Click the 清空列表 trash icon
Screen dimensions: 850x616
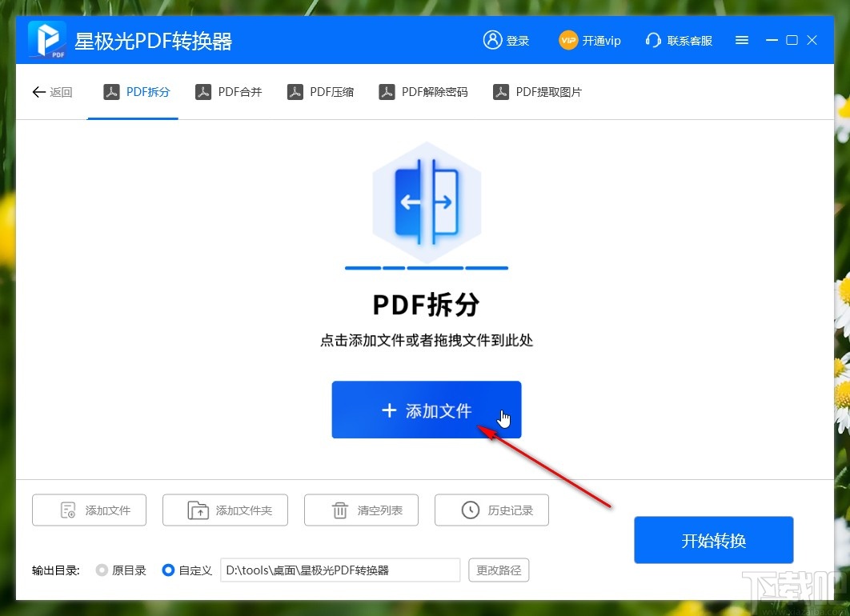click(x=339, y=510)
